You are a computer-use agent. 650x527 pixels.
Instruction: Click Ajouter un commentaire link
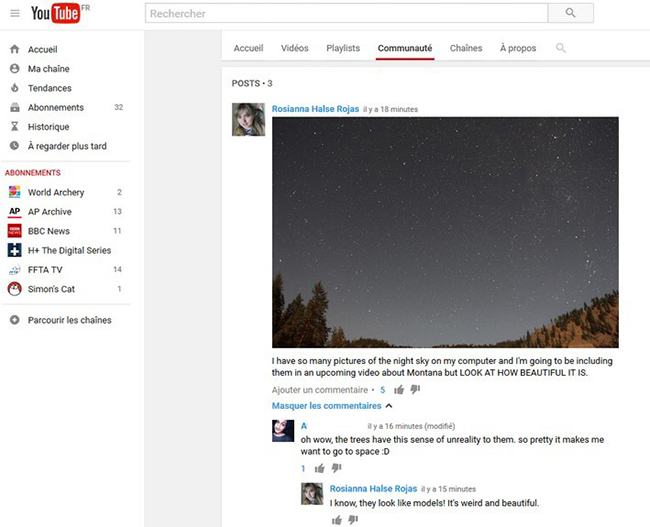point(319,390)
